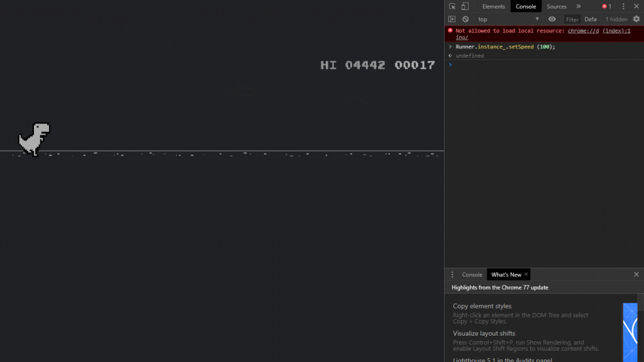Toggle the device toolbar icon
The width and height of the screenshot is (644, 362).
coord(465,6)
